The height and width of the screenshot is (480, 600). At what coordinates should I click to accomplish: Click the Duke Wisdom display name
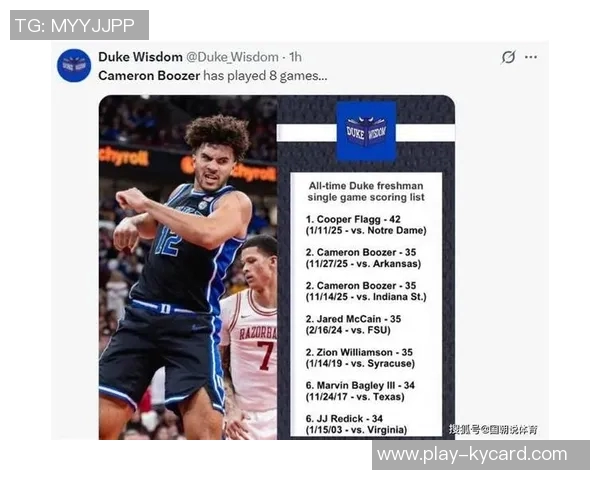pyautogui.click(x=140, y=57)
